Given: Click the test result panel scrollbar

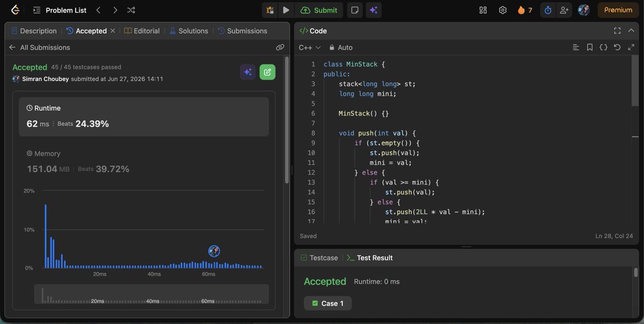Looking at the screenshot, I should click(x=636, y=272).
